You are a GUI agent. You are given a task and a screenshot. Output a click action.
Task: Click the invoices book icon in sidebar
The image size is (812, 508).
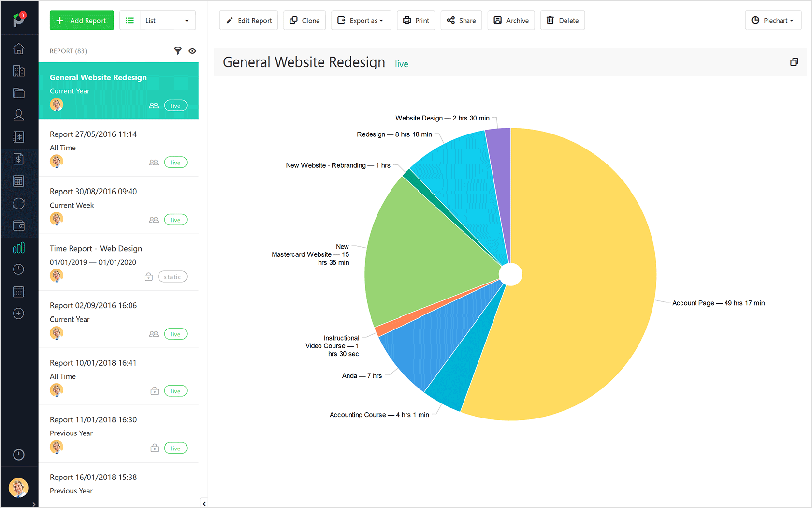coord(18,137)
